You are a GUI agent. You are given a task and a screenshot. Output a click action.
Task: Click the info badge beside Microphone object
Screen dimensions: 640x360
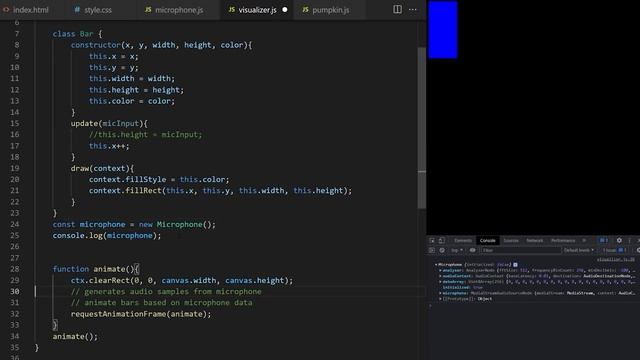click(x=515, y=264)
